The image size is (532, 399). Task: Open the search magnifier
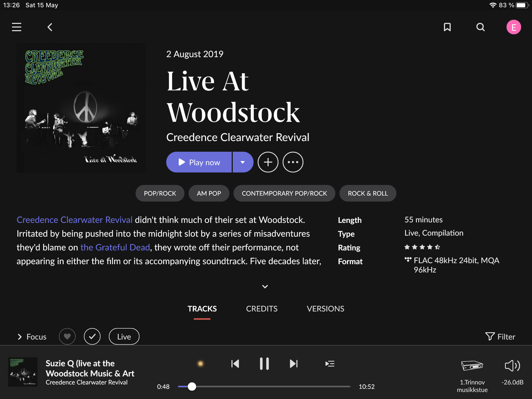point(480,27)
